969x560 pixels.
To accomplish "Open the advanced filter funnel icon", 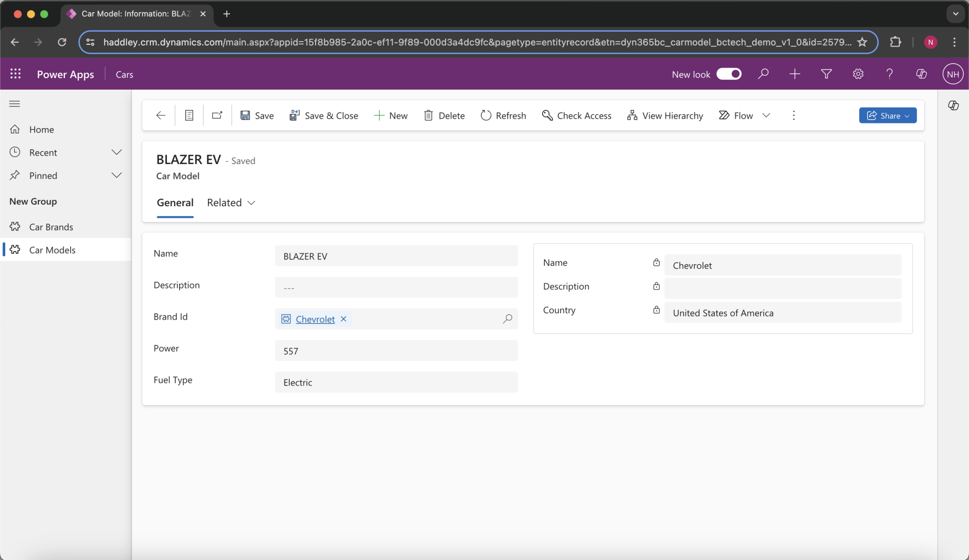I will point(826,74).
